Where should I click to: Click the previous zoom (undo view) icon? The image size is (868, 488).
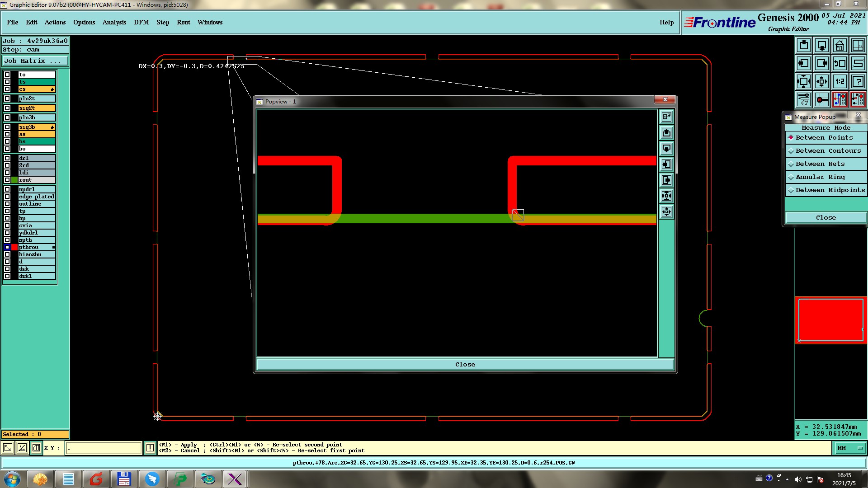840,63
